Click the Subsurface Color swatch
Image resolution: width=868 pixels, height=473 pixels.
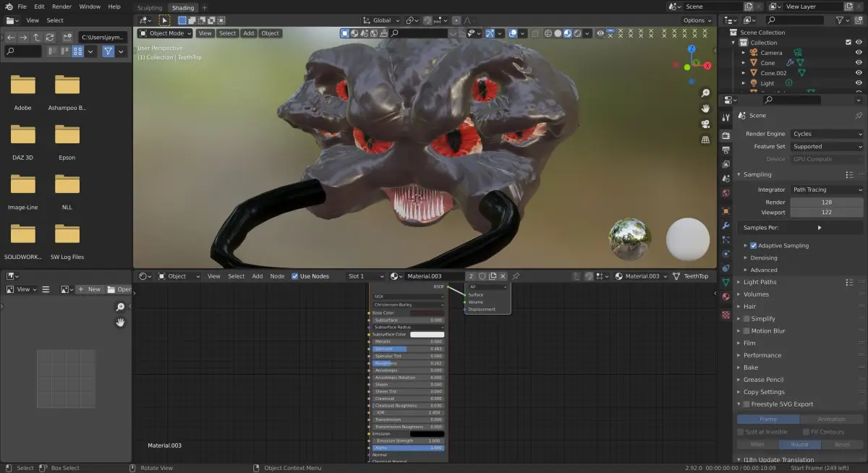427,334
